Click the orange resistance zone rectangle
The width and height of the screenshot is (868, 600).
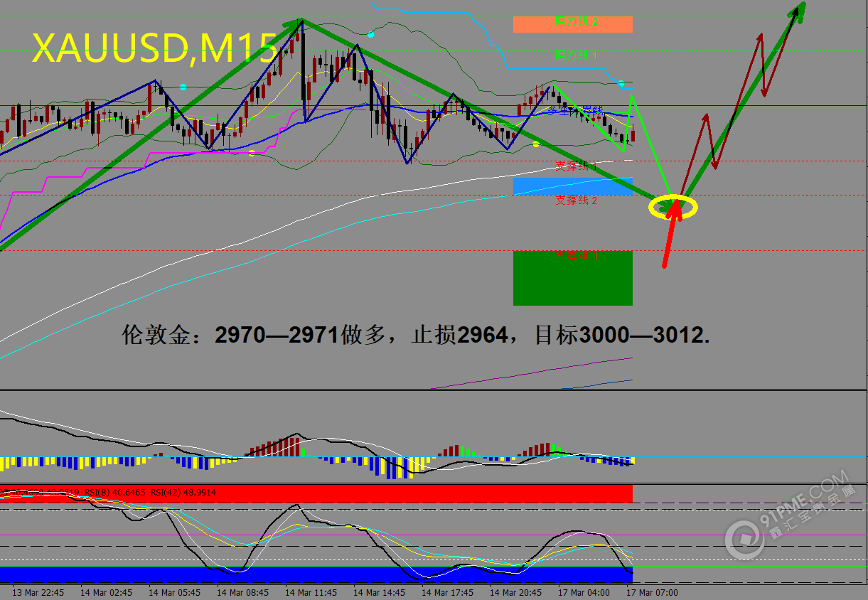pyautogui.click(x=572, y=24)
